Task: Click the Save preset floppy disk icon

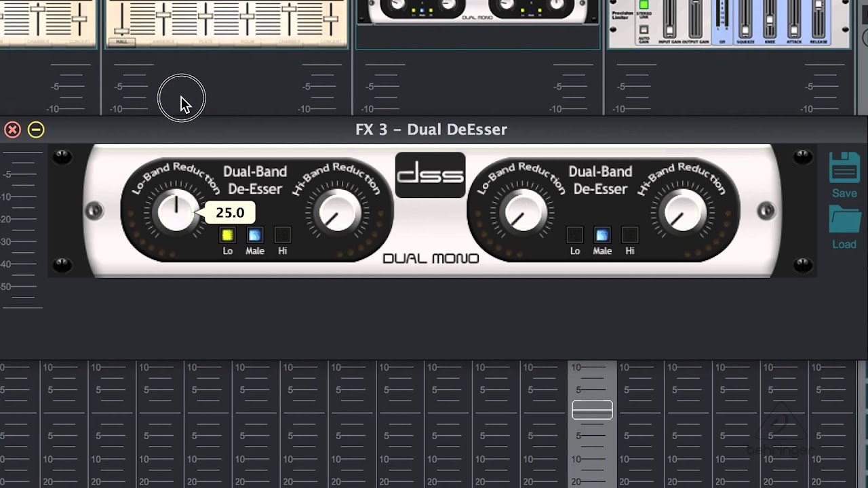Action: (844, 167)
